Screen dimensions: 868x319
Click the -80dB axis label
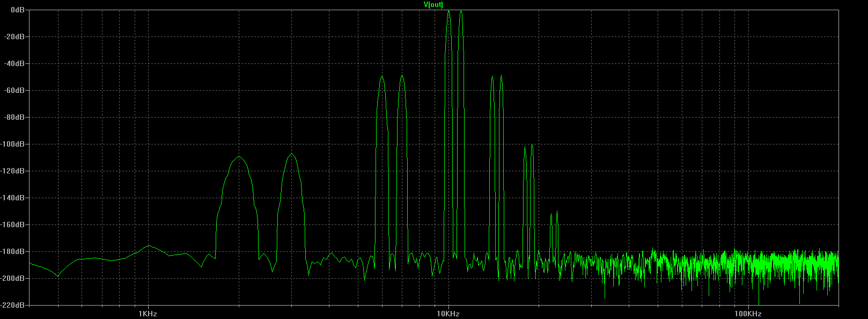[14, 117]
